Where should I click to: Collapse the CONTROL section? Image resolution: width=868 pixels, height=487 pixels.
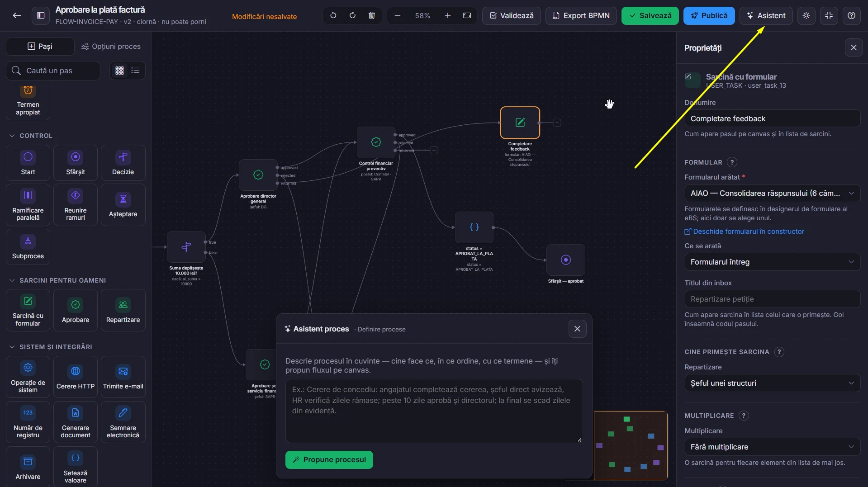pyautogui.click(x=31, y=136)
